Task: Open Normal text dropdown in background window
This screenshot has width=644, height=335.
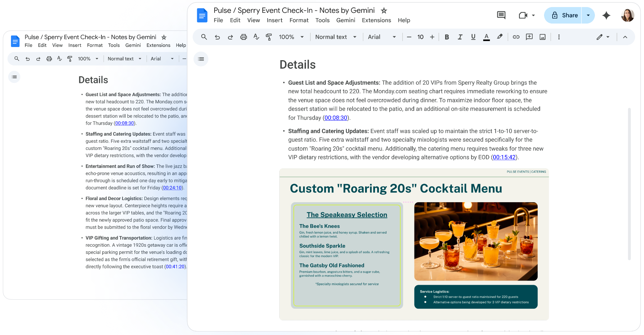Action: point(125,59)
